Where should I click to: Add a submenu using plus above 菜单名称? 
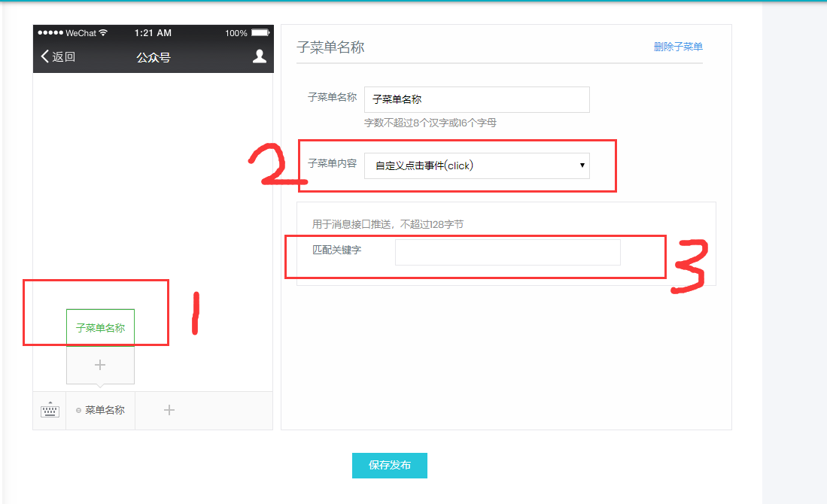(x=100, y=365)
